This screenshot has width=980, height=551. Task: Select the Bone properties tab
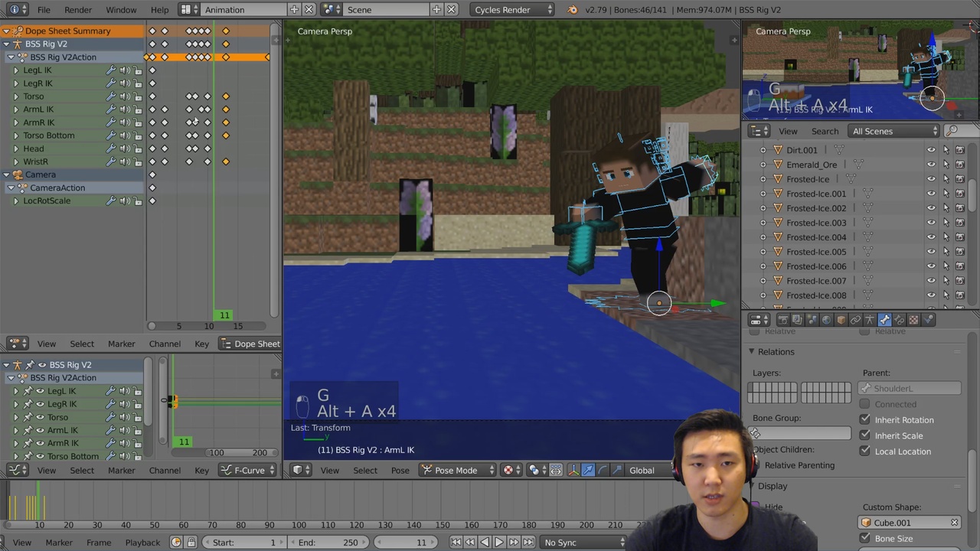[884, 320]
